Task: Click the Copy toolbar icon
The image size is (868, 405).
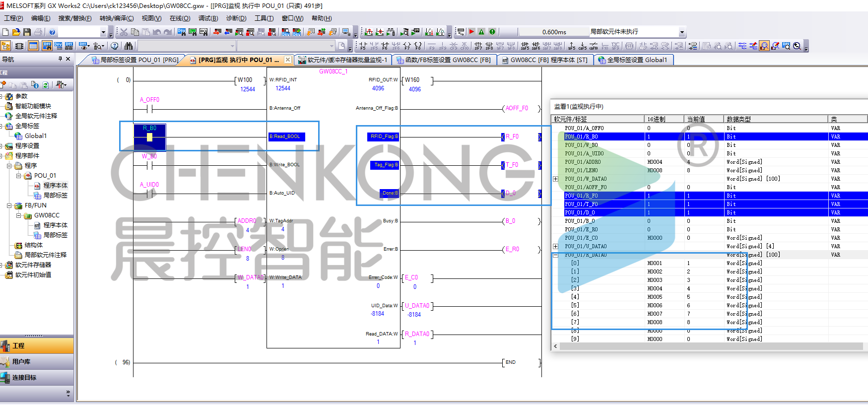Action: (x=134, y=32)
